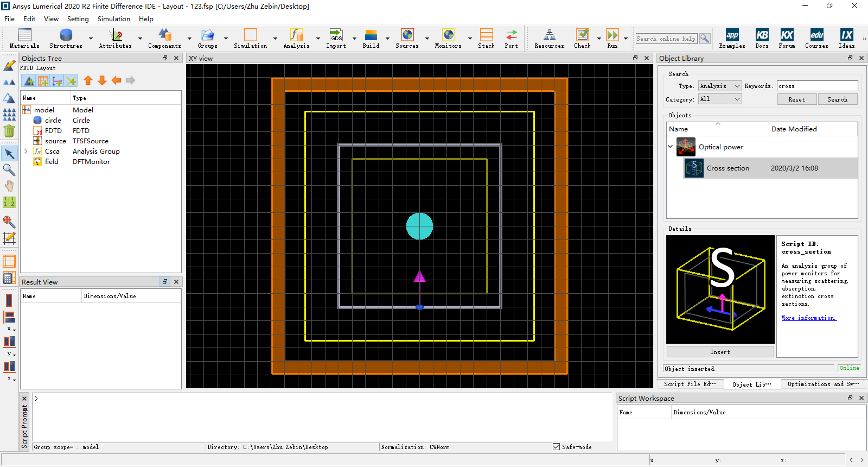Collapse the Optical power category
868x467 pixels.
pos(671,147)
